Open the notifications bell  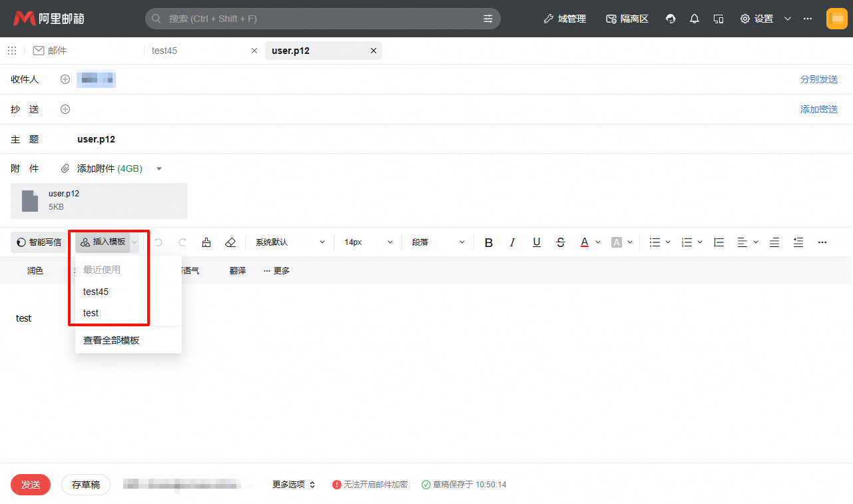click(x=695, y=19)
